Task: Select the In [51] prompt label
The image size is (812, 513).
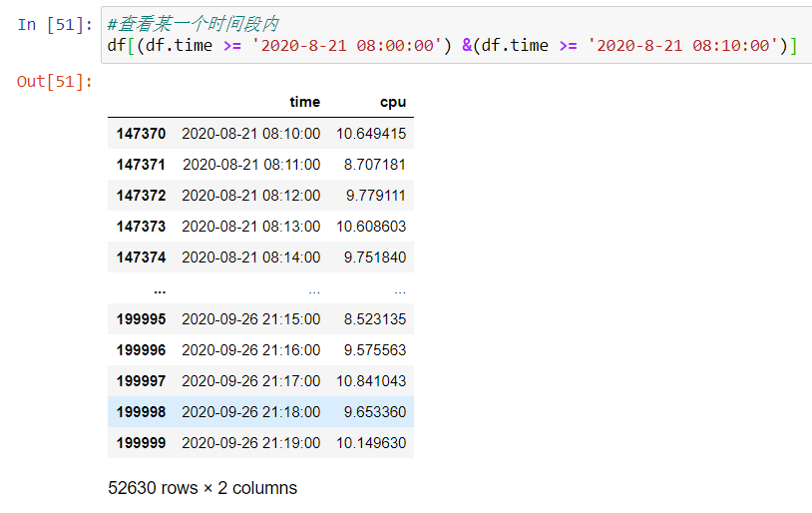Action: coord(55,24)
